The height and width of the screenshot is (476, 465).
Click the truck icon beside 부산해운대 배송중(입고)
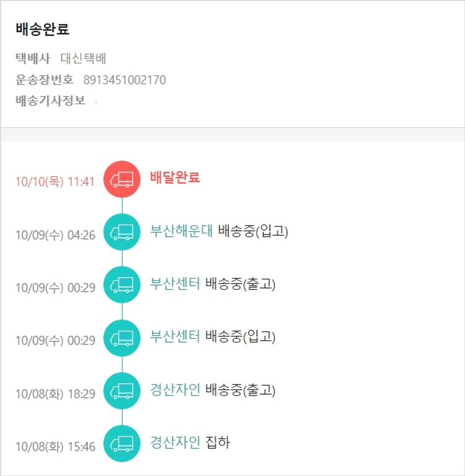click(122, 232)
